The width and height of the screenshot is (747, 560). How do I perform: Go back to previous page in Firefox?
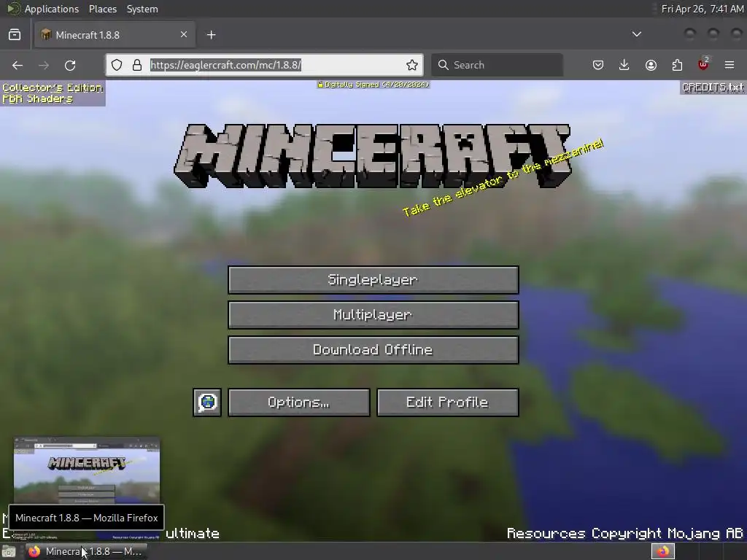[18, 65]
